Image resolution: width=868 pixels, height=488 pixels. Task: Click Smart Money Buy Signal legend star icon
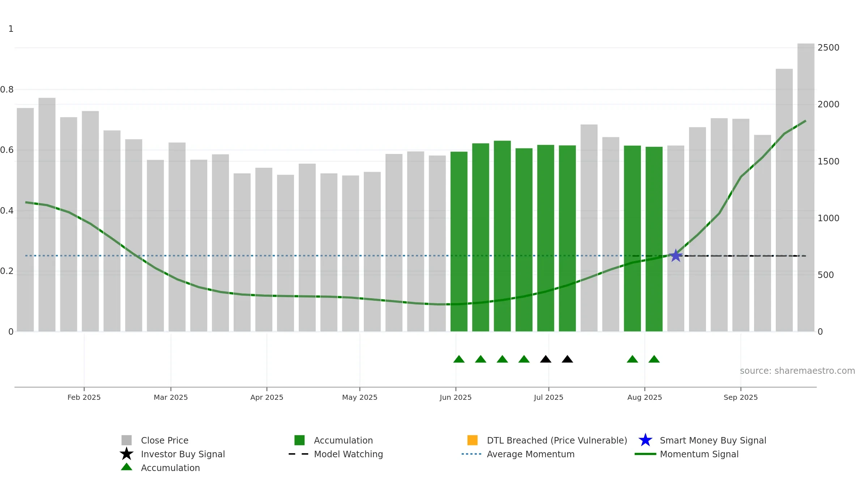pyautogui.click(x=645, y=440)
